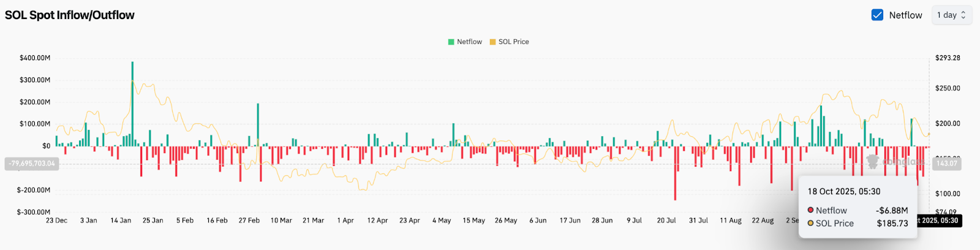Hide the Netflow series via legend label

click(469, 42)
